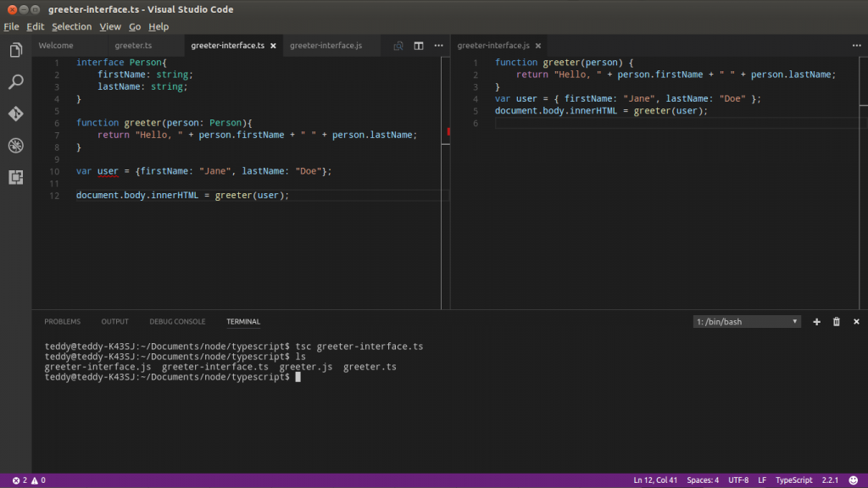Open the Extensions view in activity bar
Screen dimensions: 868x488
tap(15, 177)
